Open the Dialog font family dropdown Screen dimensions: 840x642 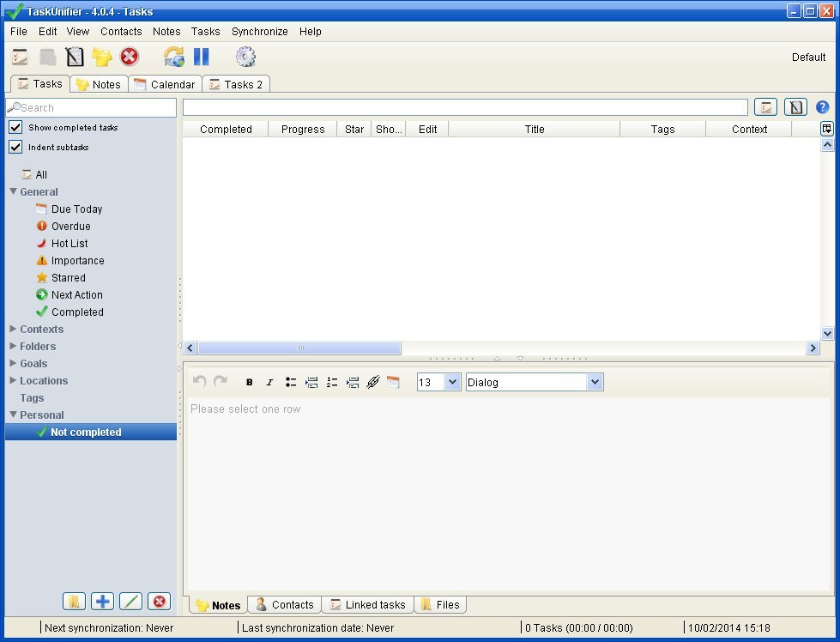point(595,382)
